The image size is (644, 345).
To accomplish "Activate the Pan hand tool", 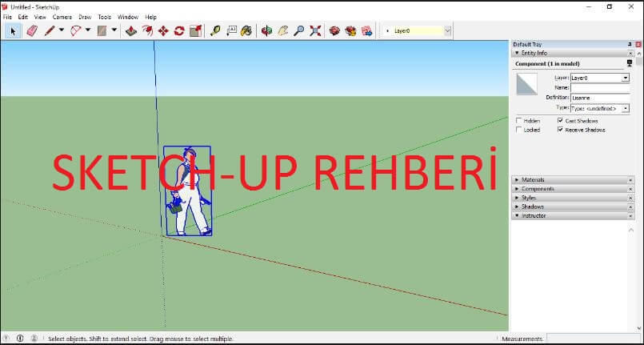I will click(283, 30).
